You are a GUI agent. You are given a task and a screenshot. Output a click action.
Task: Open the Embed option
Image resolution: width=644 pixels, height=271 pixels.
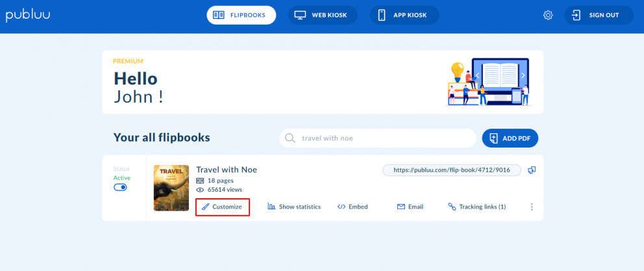[x=353, y=207]
